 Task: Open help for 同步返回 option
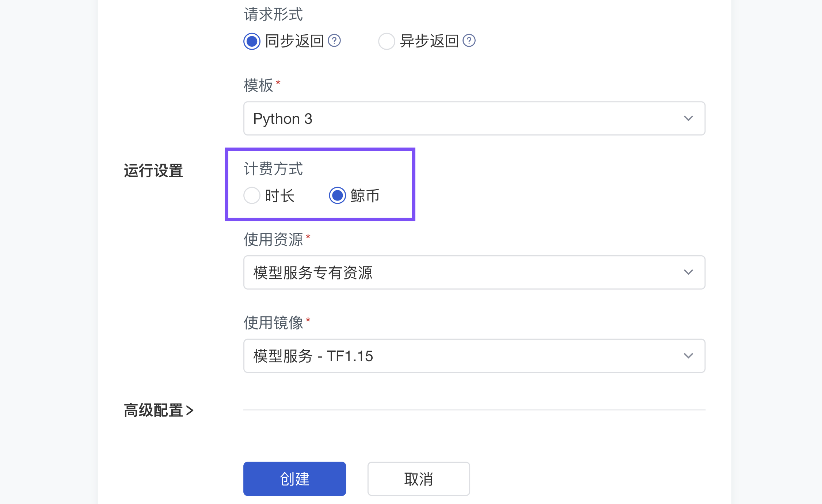(335, 41)
